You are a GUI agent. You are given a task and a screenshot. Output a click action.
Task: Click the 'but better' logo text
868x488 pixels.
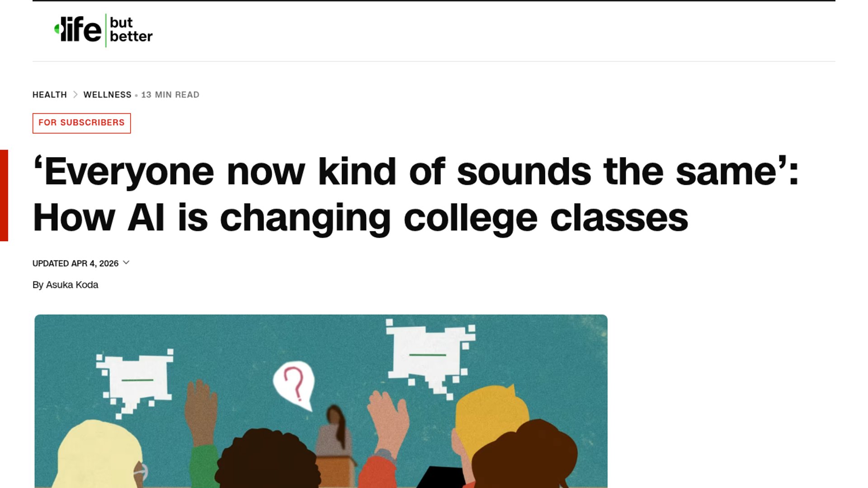click(131, 30)
